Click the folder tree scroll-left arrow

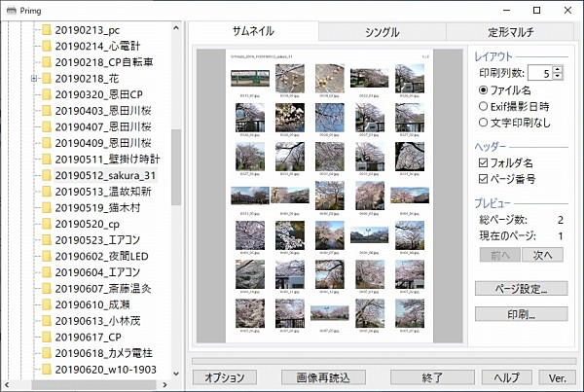pyautogui.click(x=7, y=385)
